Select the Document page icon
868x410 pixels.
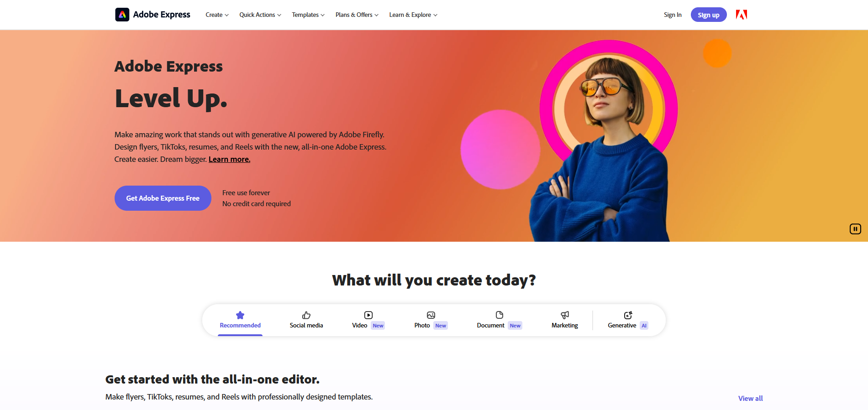(x=500, y=315)
